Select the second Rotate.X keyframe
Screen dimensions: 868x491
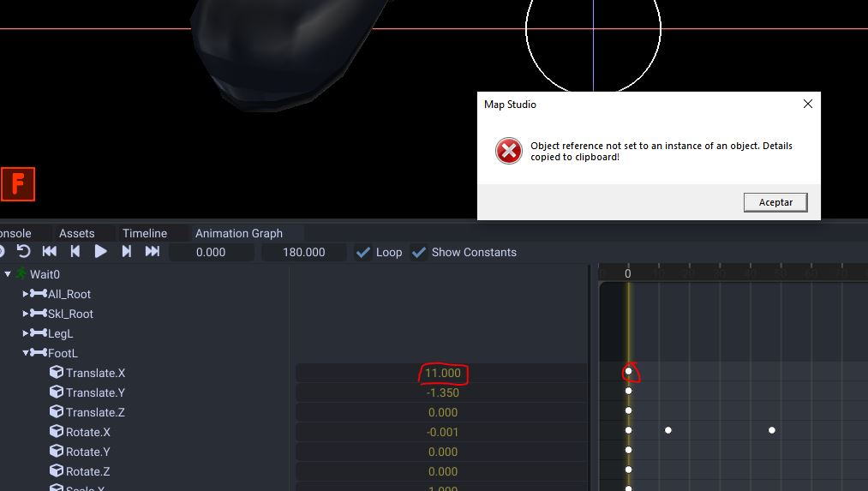coord(668,430)
